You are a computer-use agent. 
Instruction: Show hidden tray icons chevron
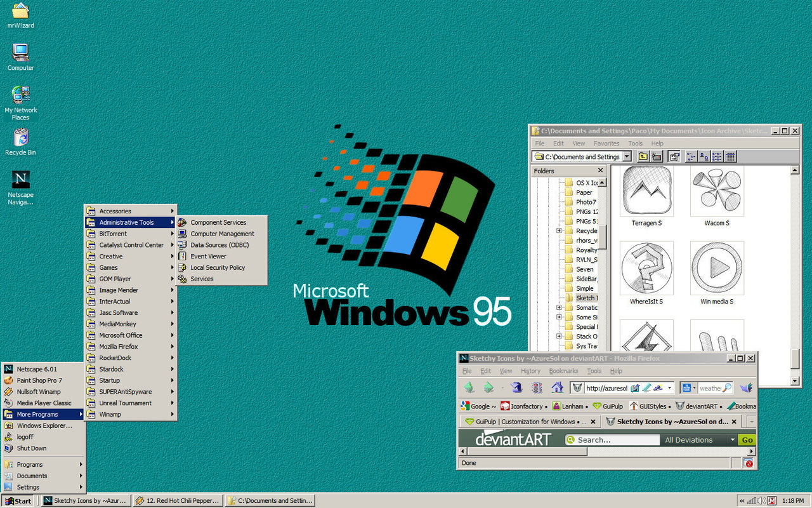click(x=742, y=501)
